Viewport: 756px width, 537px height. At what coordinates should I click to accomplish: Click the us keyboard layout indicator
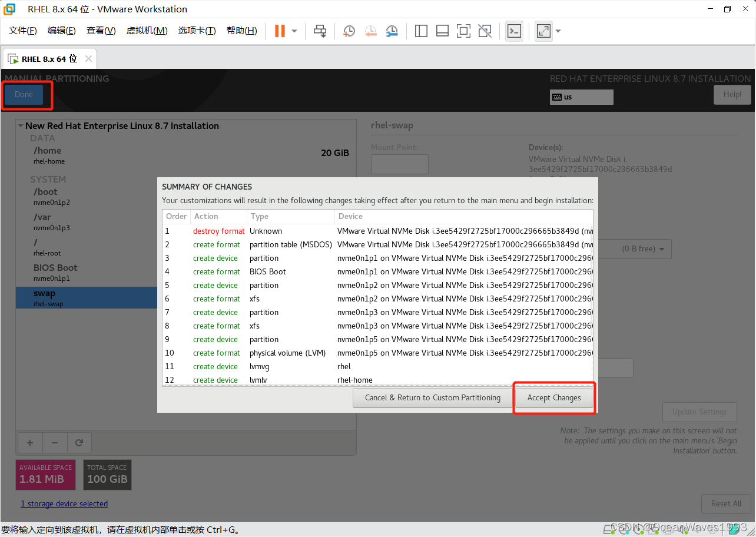point(582,97)
